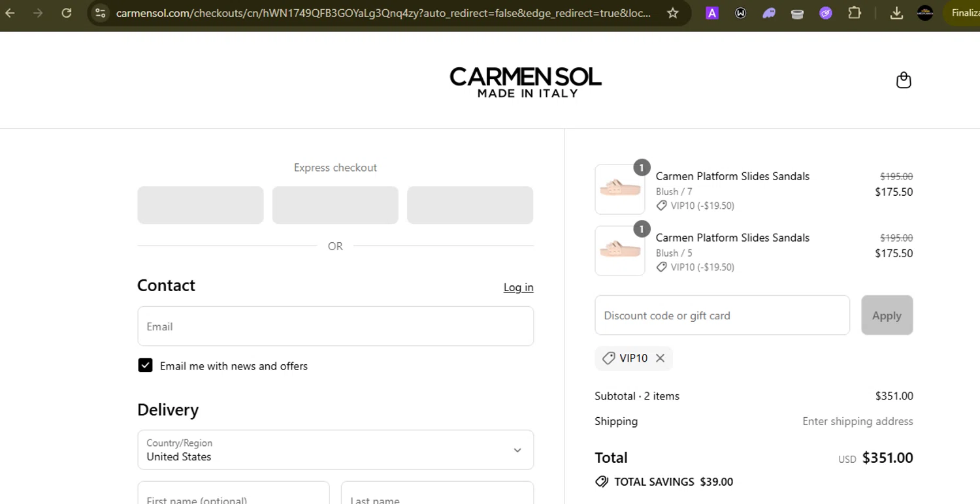Click 'Subtotal · 2 items' label
The image size is (980, 504).
coord(637,396)
